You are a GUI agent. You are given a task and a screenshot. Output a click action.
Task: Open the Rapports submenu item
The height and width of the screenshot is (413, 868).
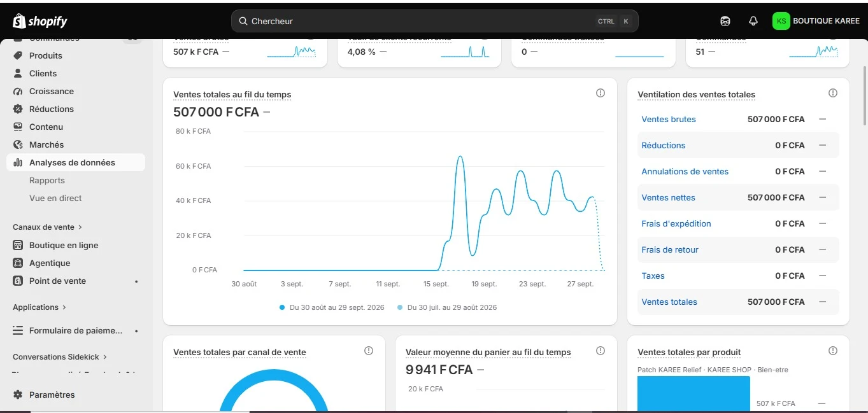(x=47, y=180)
